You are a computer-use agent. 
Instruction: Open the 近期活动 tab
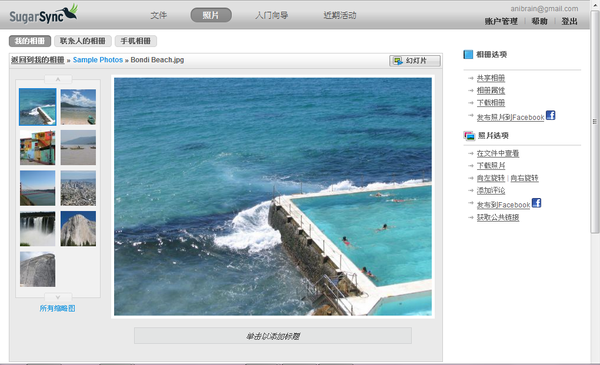coord(340,15)
